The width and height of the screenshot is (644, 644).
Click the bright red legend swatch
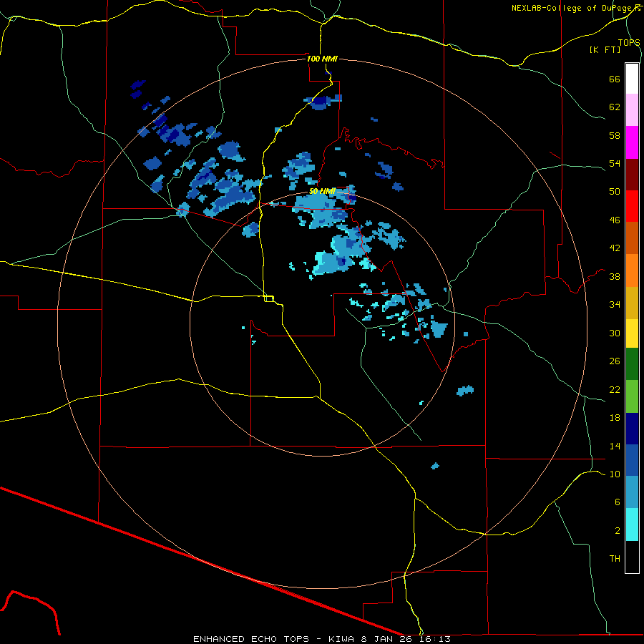(x=632, y=206)
